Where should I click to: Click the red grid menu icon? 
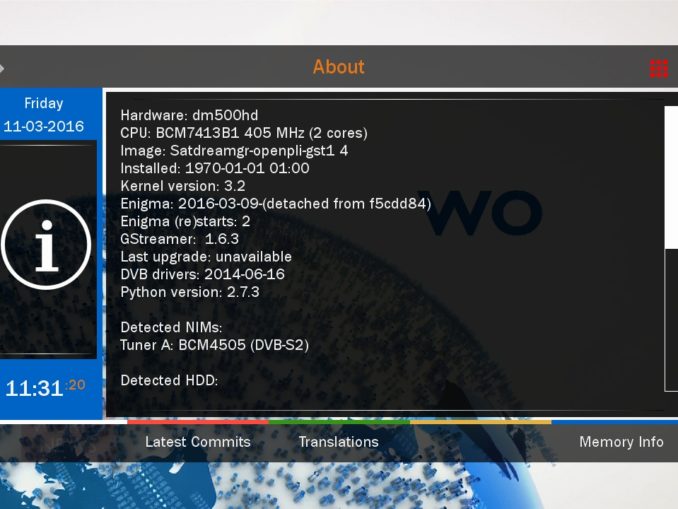tap(659, 69)
